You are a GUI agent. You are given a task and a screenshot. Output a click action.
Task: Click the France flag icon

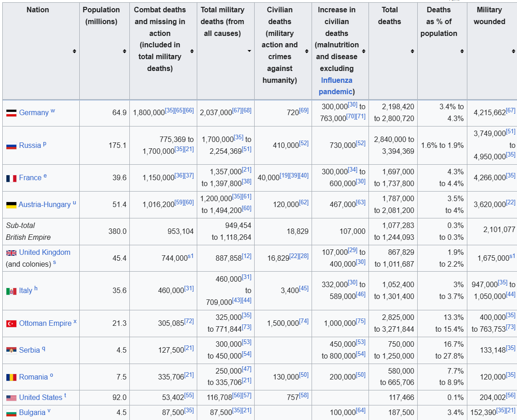(x=11, y=178)
